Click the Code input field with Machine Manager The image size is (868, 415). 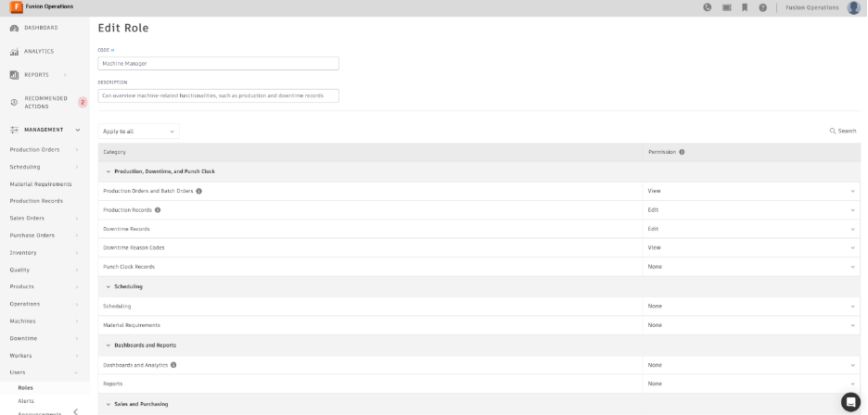tap(219, 64)
